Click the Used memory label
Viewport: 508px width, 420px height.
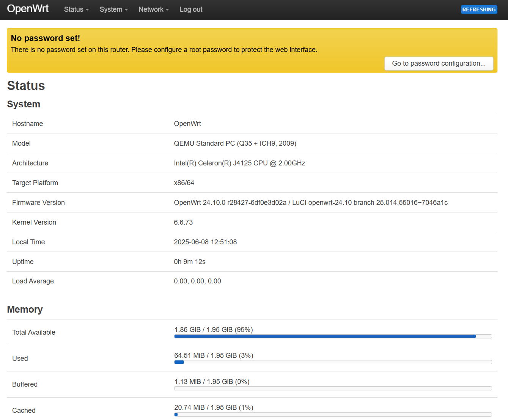click(x=20, y=359)
